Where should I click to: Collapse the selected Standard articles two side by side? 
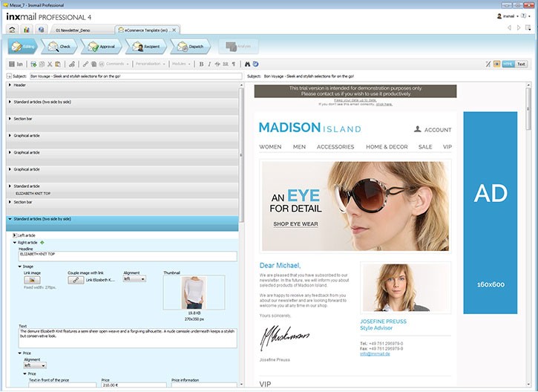(x=10, y=219)
